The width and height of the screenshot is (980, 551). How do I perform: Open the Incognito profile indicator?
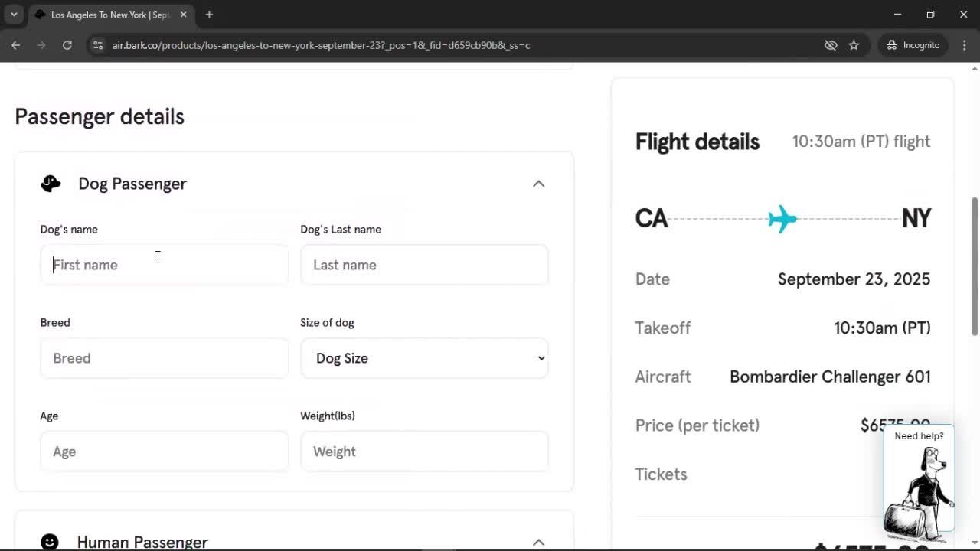(913, 45)
